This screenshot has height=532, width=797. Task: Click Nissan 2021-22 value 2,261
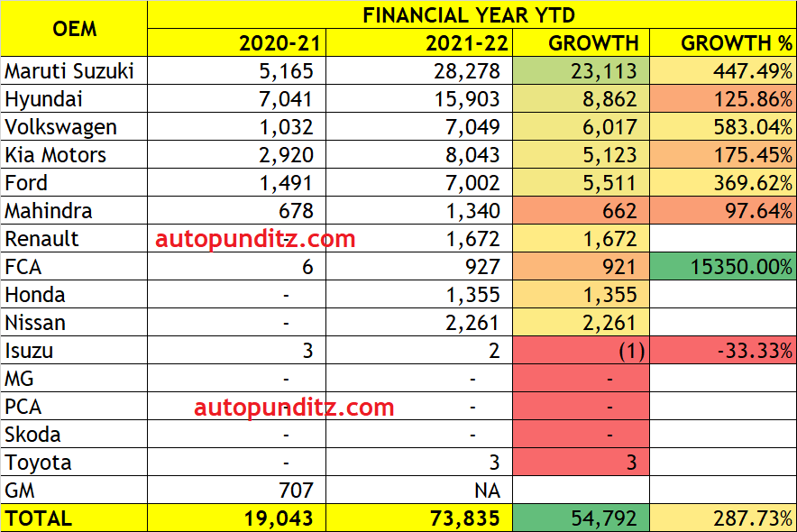472,323
